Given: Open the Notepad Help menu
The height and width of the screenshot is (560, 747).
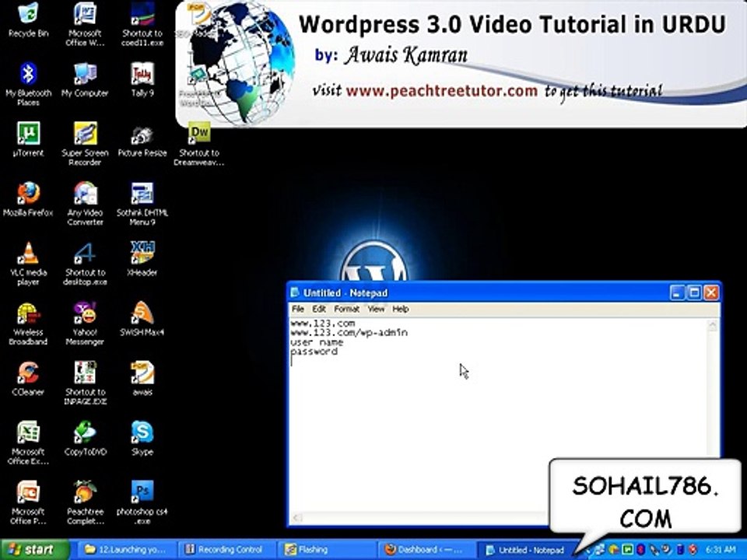Looking at the screenshot, I should click(x=401, y=309).
